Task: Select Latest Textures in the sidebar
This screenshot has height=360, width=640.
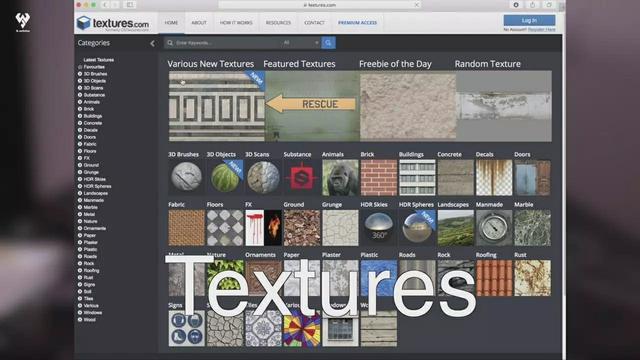Action: [98, 60]
